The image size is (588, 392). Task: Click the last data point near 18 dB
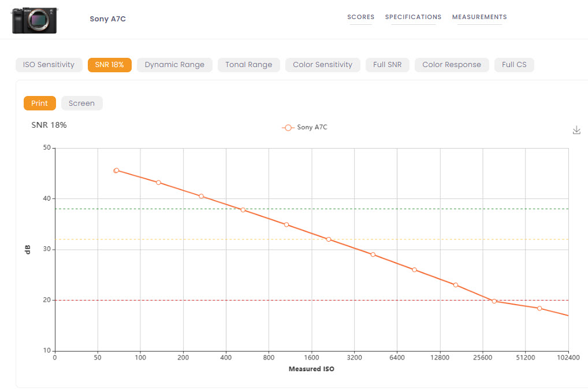539,308
